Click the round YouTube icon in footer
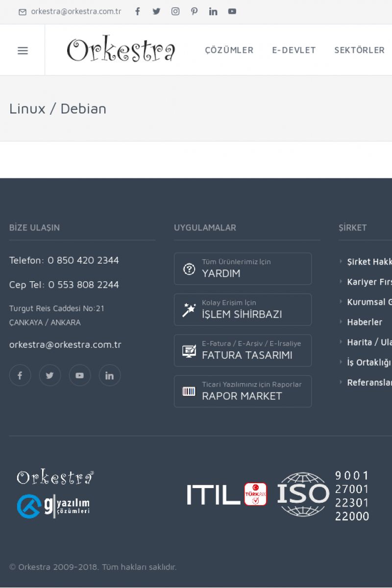Screen dimensions: 392x588 (x=80, y=375)
